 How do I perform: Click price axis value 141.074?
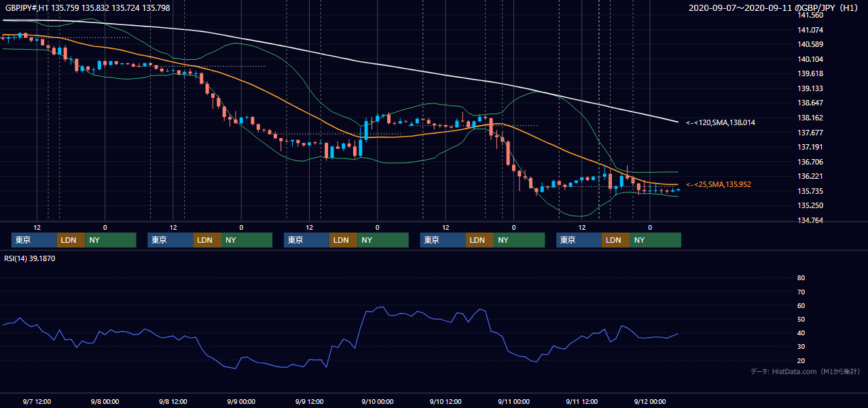[810, 30]
